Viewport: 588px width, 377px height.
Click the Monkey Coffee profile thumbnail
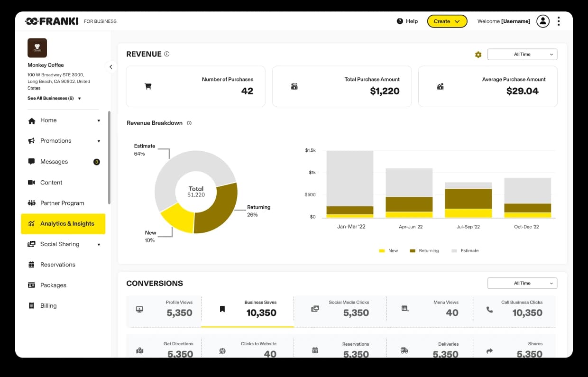tap(37, 47)
